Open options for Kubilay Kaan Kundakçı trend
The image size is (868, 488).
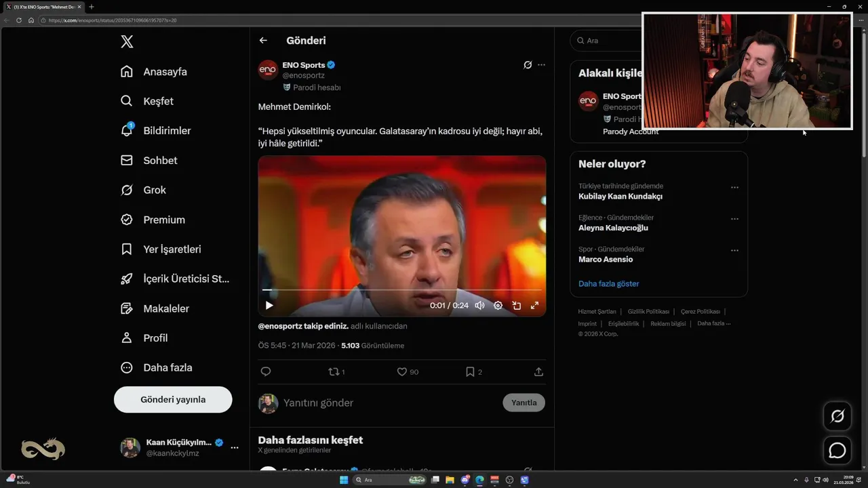(734, 188)
